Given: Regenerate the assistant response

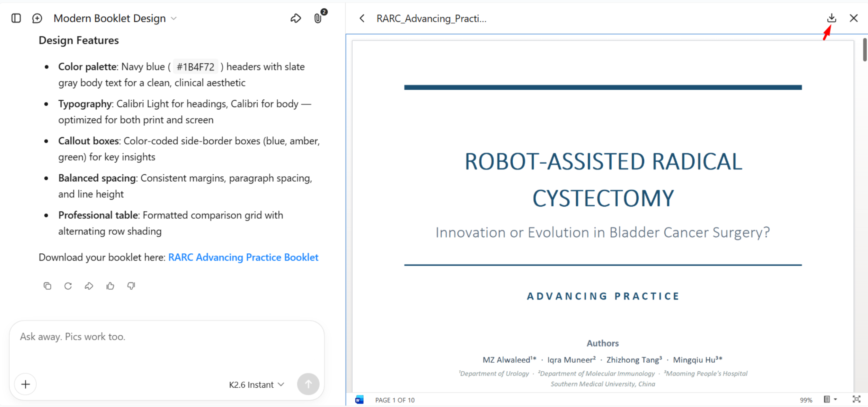Looking at the screenshot, I should pyautogui.click(x=68, y=286).
